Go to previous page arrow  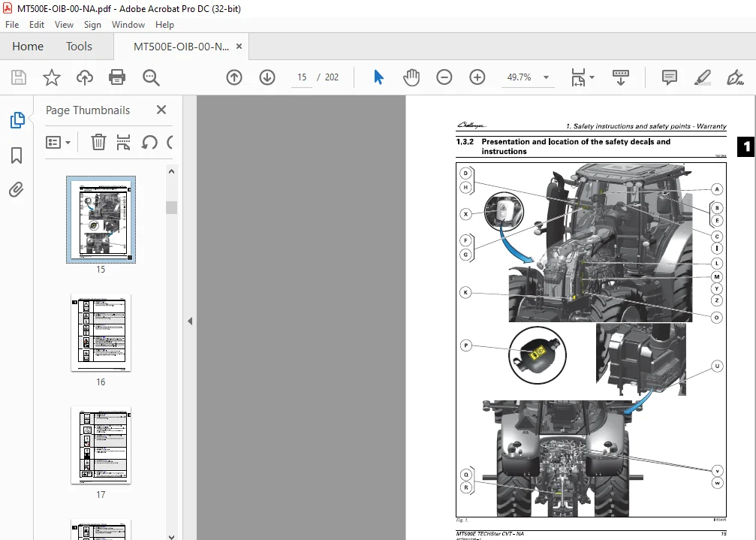234,77
